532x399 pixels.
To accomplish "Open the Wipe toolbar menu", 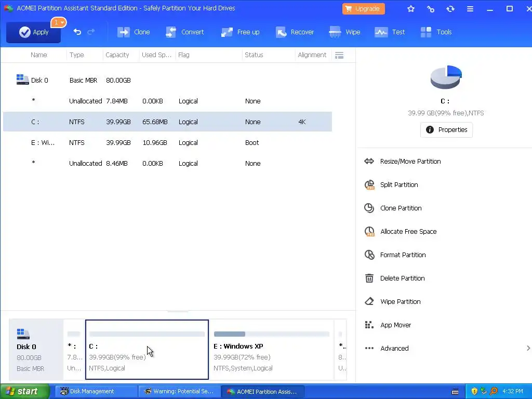I will coord(344,32).
